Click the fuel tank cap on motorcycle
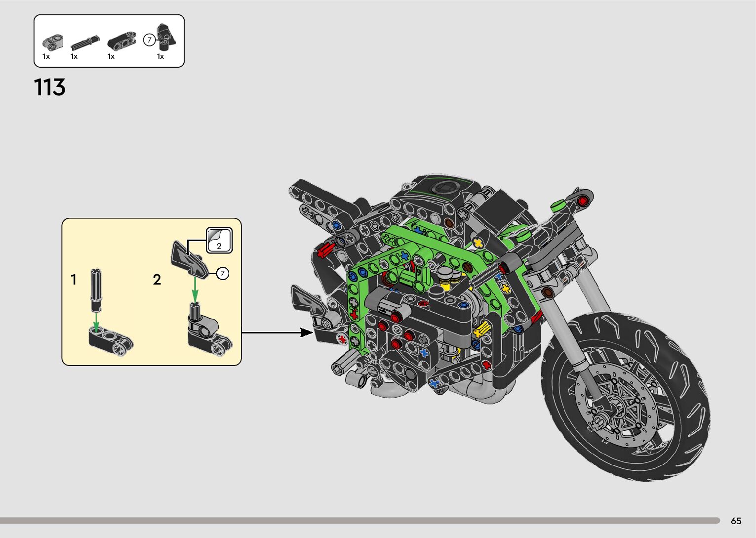 tap(443, 187)
